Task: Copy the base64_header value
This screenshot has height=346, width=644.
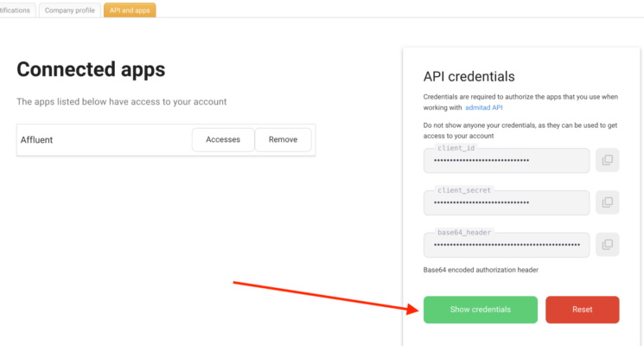Action: click(x=608, y=245)
